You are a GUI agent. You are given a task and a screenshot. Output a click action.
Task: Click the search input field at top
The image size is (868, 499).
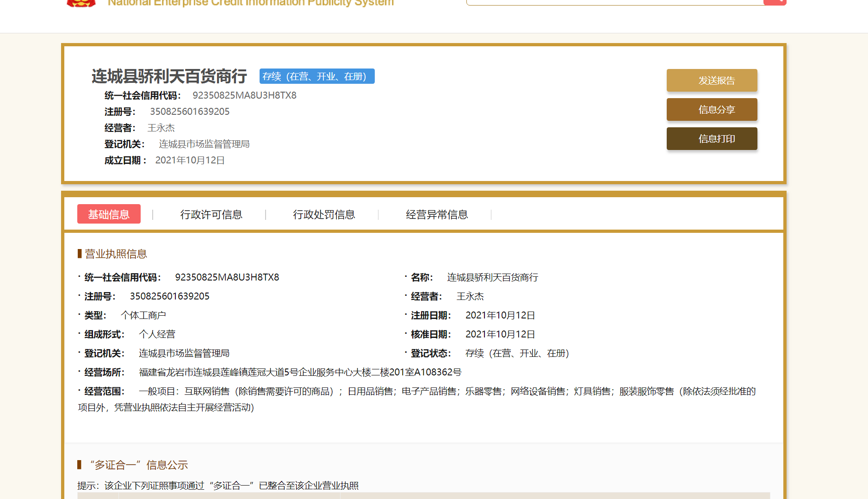[x=615, y=2]
